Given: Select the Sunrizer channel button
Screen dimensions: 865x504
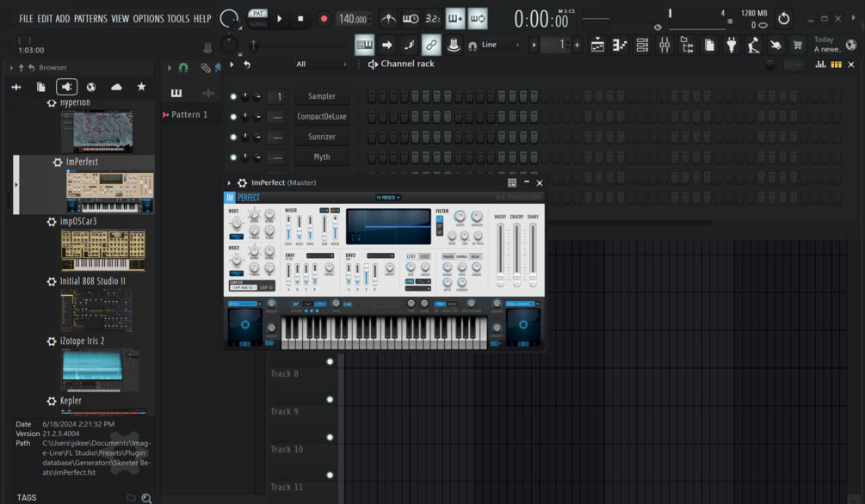Looking at the screenshot, I should click(x=322, y=137).
